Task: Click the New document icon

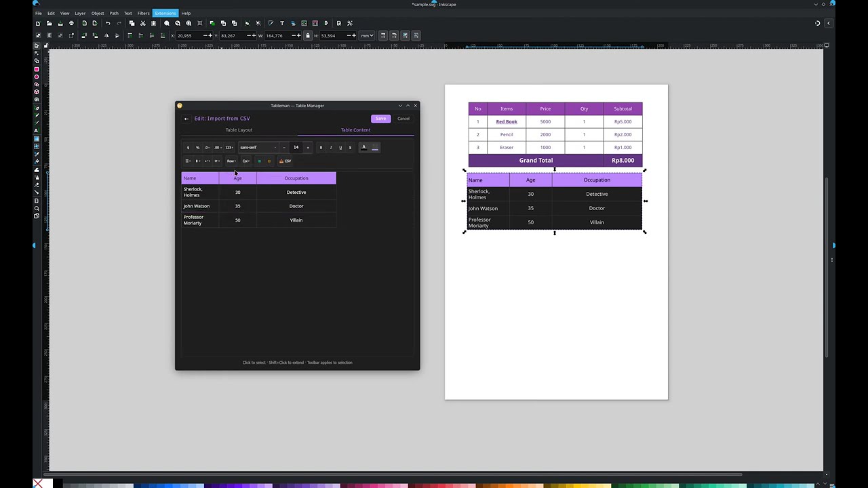Action: tap(38, 23)
